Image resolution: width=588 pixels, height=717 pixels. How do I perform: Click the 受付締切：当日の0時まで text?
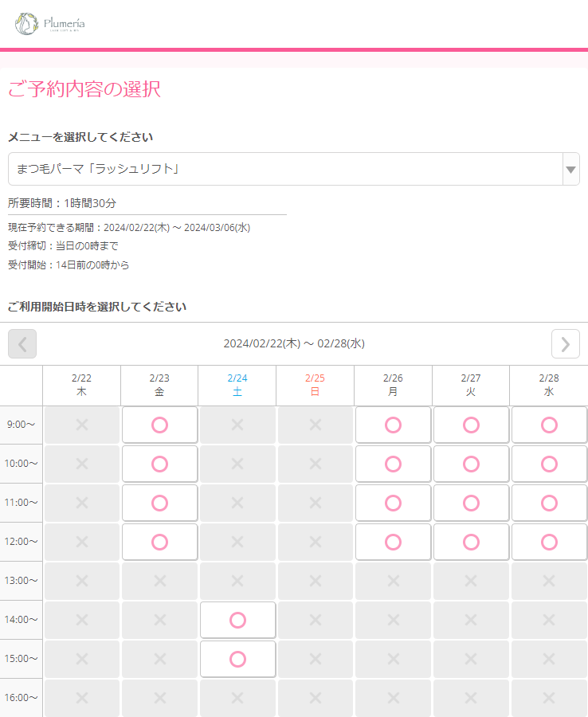[x=63, y=246]
